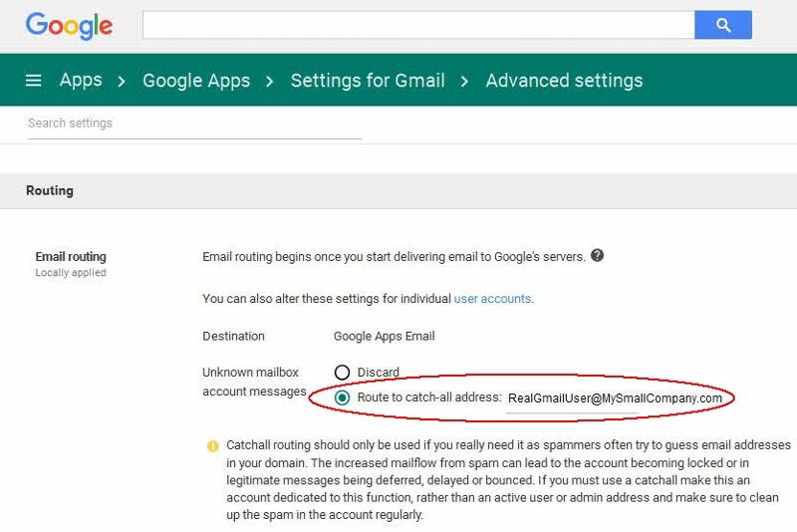Click the yellow catchall warning icon

click(x=213, y=446)
